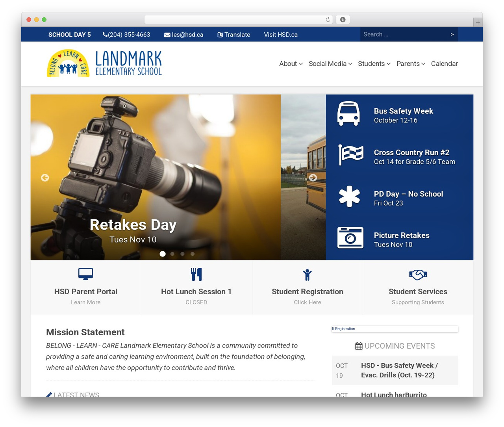Click the Tues Nov 10 slide caption
Viewport: 504px width, 427px height.
pyautogui.click(x=133, y=239)
